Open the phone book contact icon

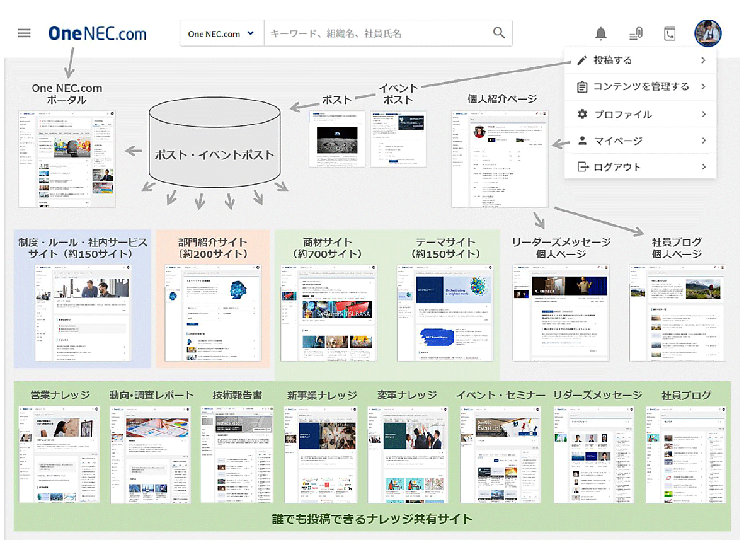[x=670, y=33]
